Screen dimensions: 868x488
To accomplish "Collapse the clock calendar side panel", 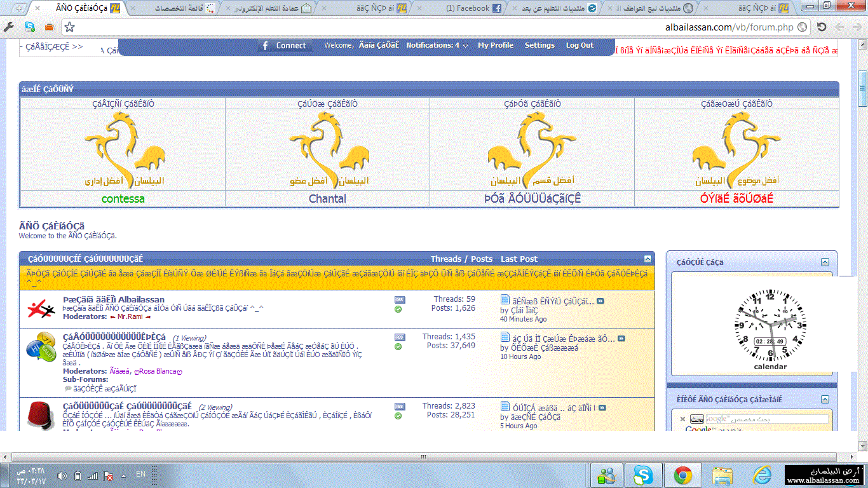I will click(x=825, y=262).
